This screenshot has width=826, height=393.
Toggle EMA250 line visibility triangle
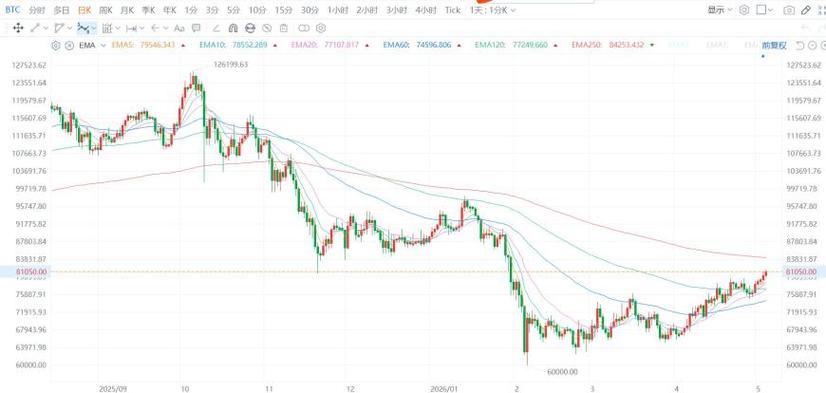tap(652, 45)
